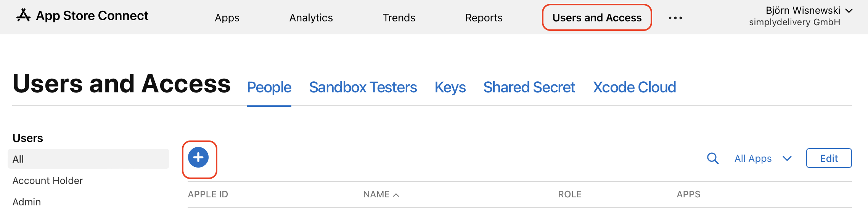Open the three-dot more menu
This screenshot has width=868, height=213.
point(675,18)
